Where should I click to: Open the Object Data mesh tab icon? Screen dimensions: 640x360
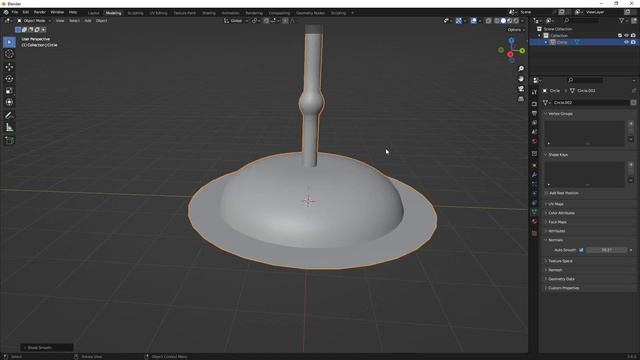tap(534, 211)
